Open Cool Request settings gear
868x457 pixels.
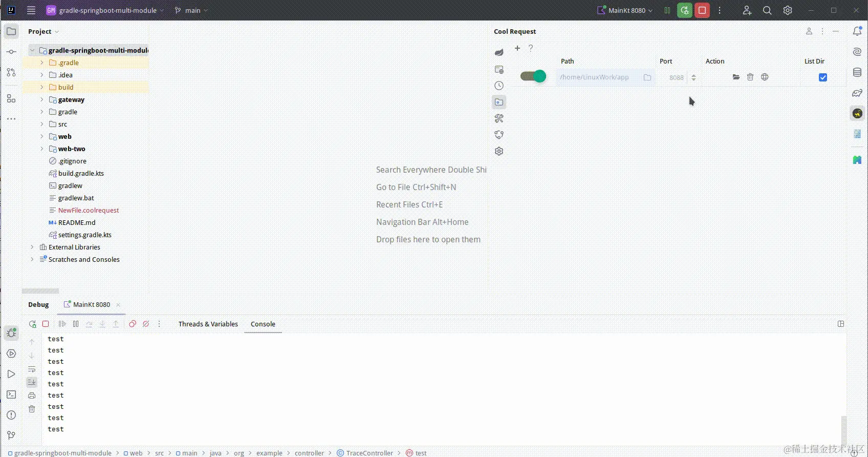click(499, 151)
